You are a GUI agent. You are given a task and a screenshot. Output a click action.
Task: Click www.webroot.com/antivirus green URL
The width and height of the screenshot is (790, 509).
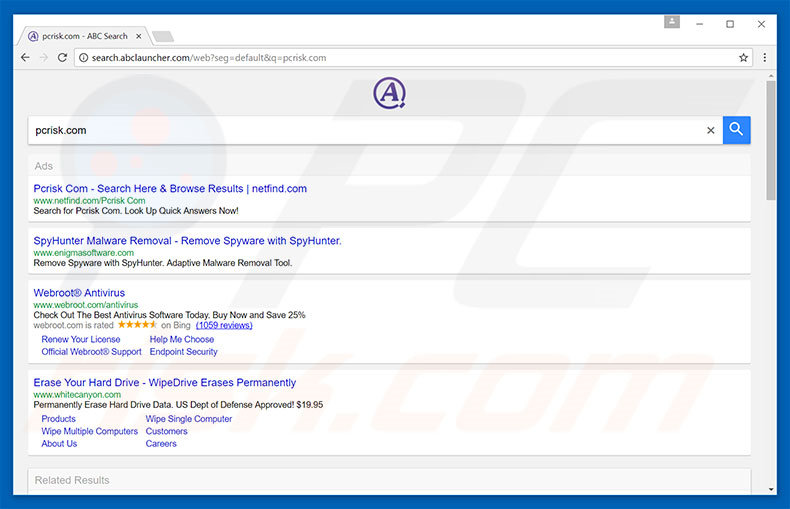[x=86, y=305]
